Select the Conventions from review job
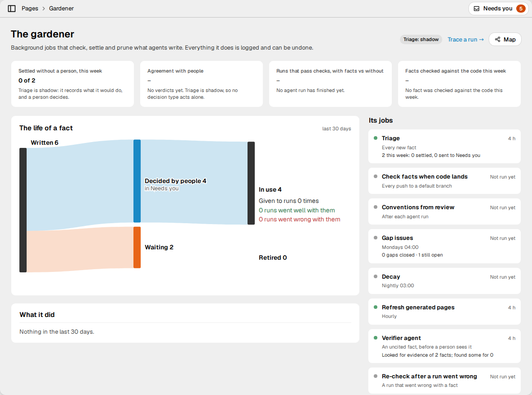The image size is (532, 395). pos(445,211)
